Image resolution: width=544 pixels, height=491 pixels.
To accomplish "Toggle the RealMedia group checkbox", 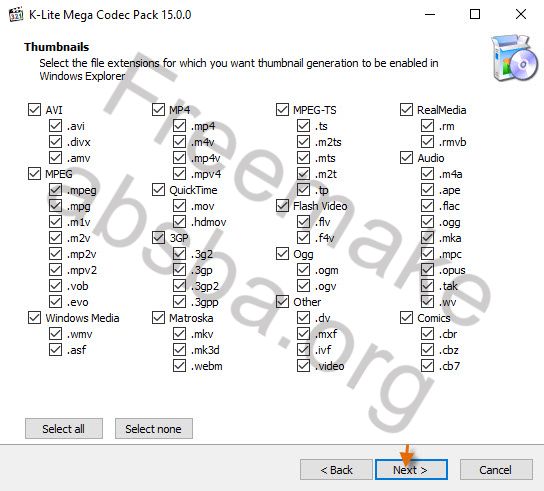I will (x=406, y=110).
